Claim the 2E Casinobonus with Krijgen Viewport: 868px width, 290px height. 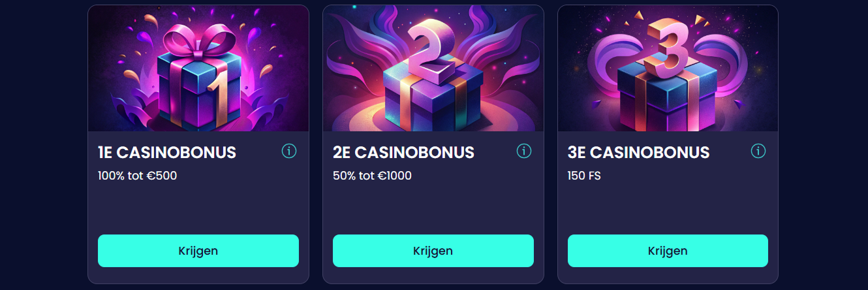[x=433, y=251]
